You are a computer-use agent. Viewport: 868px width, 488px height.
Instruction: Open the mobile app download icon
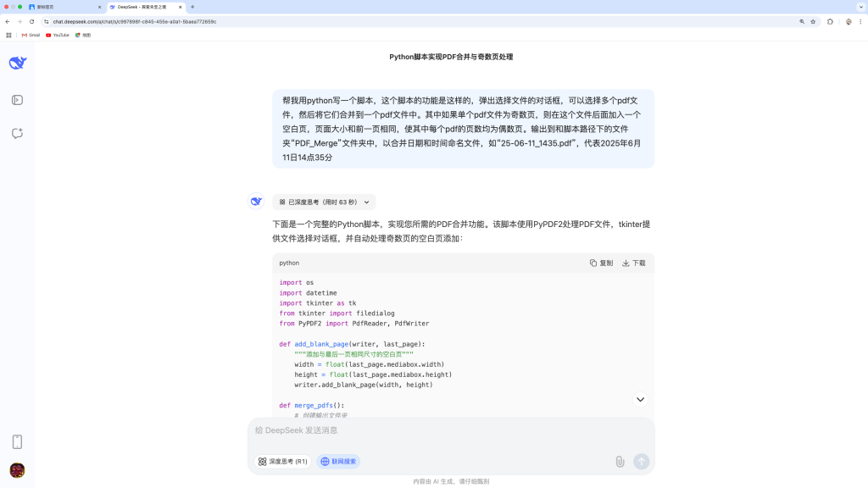click(17, 441)
